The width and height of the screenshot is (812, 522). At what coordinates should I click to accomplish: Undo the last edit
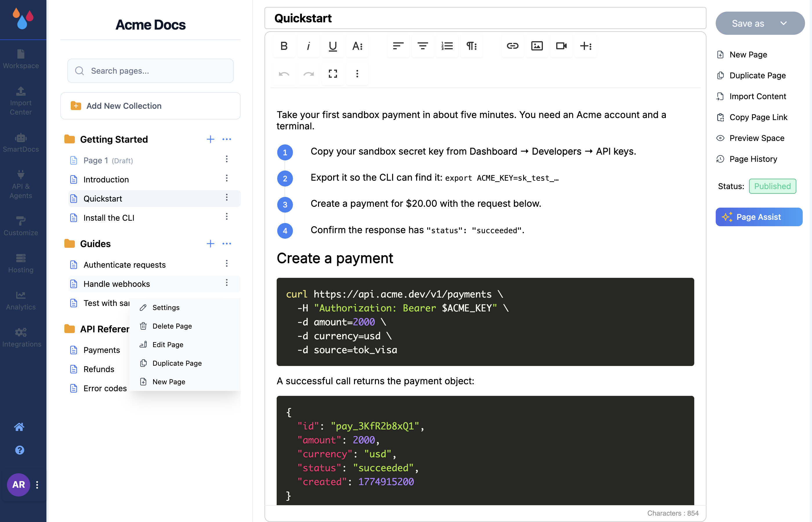point(284,74)
